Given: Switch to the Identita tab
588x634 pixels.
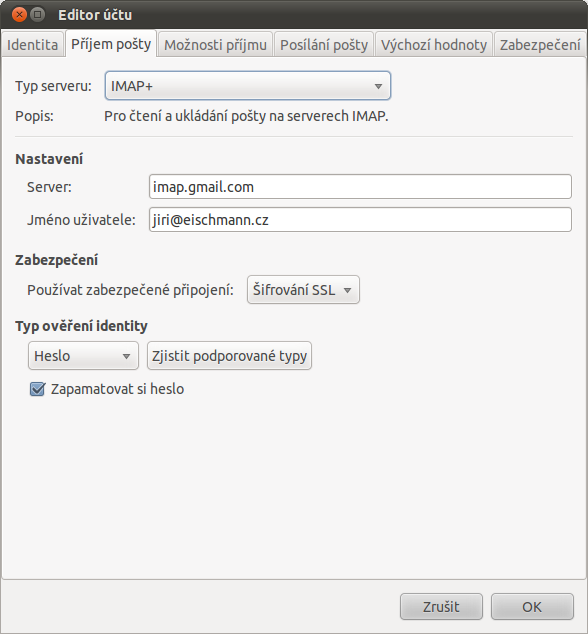Looking at the screenshot, I should pos(32,44).
